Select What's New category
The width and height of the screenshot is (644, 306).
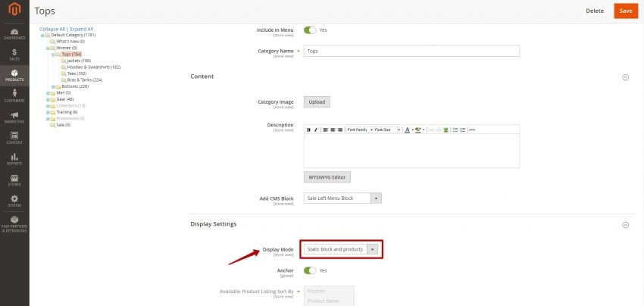tap(70, 42)
